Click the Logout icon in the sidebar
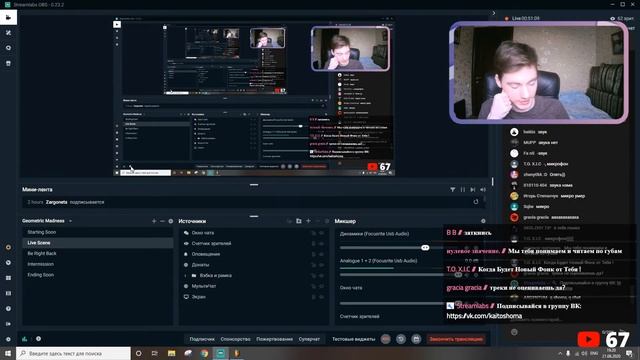Image resolution: width=640 pixels, height=360 pixels. pos(8,324)
